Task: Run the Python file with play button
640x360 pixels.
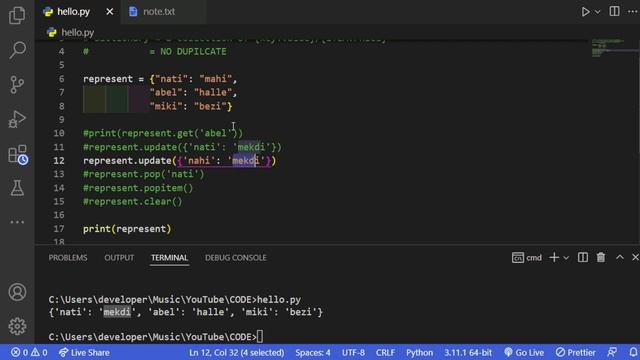Action: click(x=585, y=11)
